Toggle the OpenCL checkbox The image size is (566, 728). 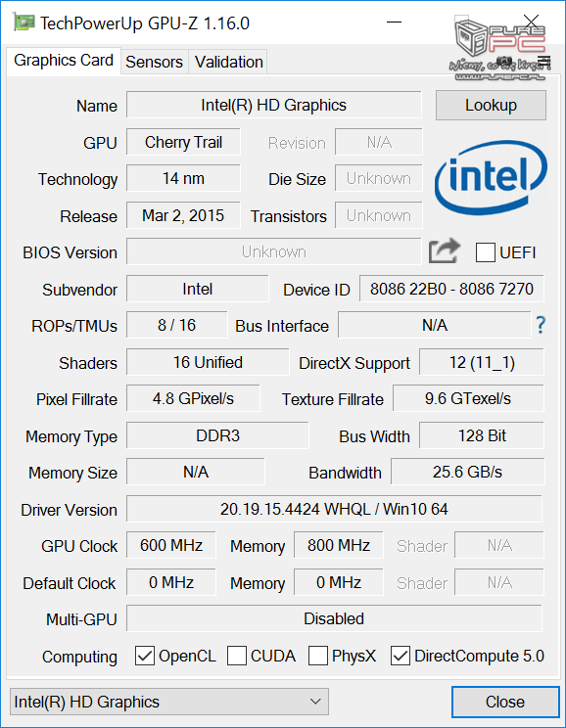click(x=145, y=656)
